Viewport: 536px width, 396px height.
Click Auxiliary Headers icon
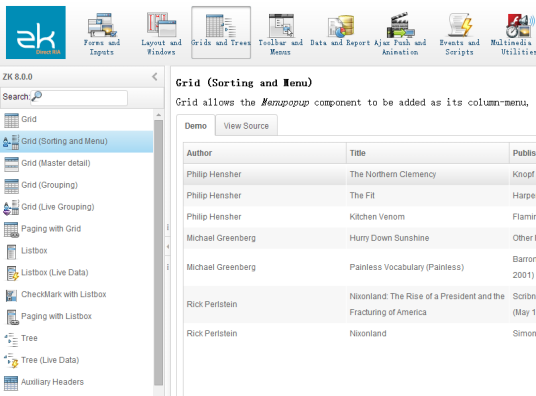[11, 383]
